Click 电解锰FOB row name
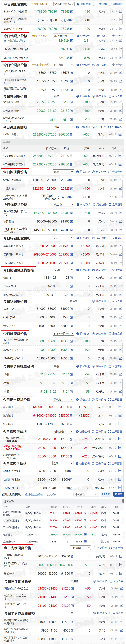The image size is (126, 644). (x=9, y=488)
